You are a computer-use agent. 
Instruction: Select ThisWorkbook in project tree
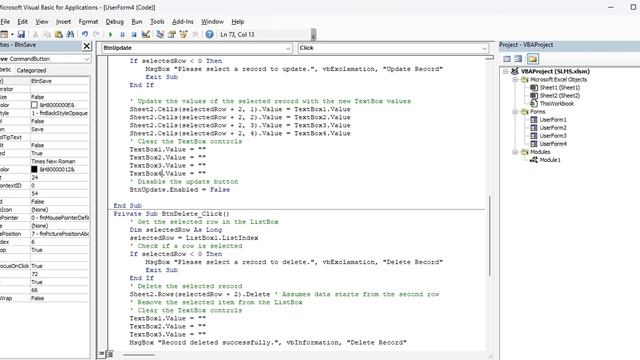click(x=557, y=104)
